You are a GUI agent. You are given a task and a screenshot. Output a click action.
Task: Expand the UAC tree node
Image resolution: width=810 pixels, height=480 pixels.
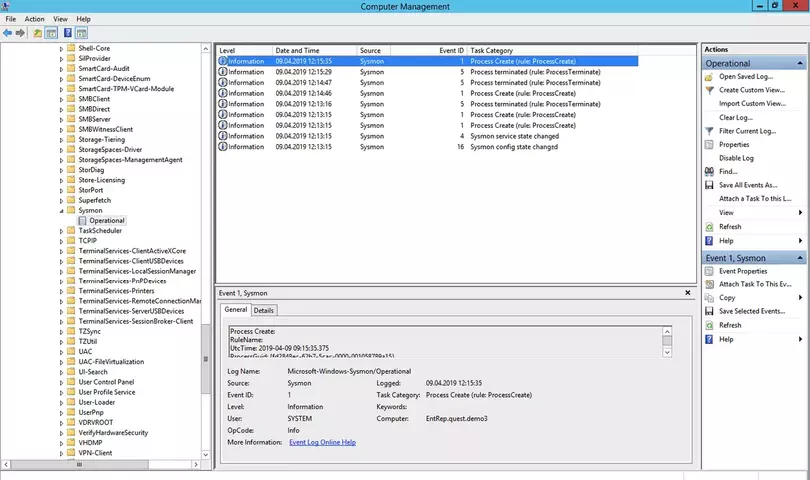(61, 352)
